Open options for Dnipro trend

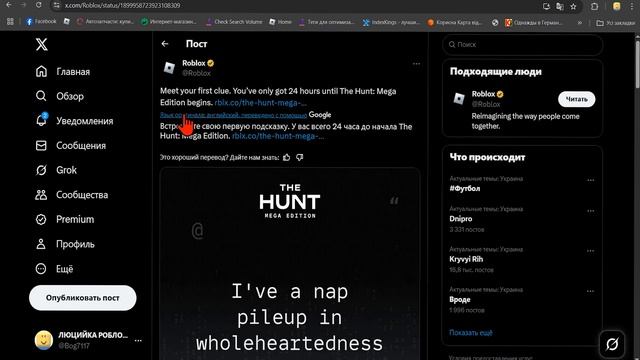(x=590, y=211)
